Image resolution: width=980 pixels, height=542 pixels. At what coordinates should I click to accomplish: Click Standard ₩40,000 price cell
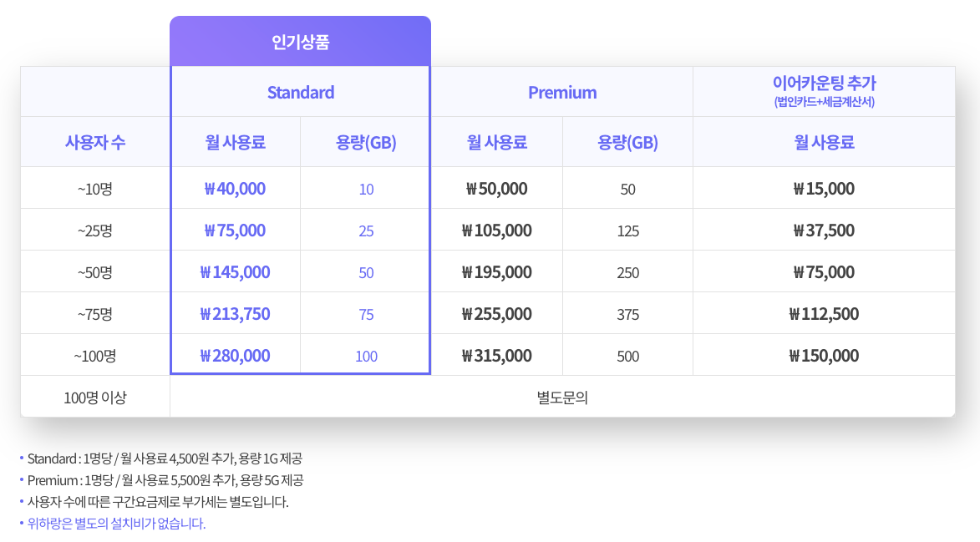(235, 189)
